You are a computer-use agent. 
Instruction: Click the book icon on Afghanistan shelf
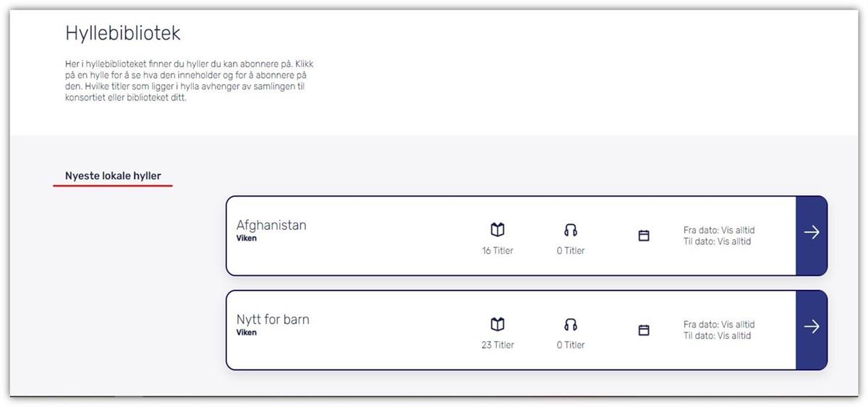(498, 230)
